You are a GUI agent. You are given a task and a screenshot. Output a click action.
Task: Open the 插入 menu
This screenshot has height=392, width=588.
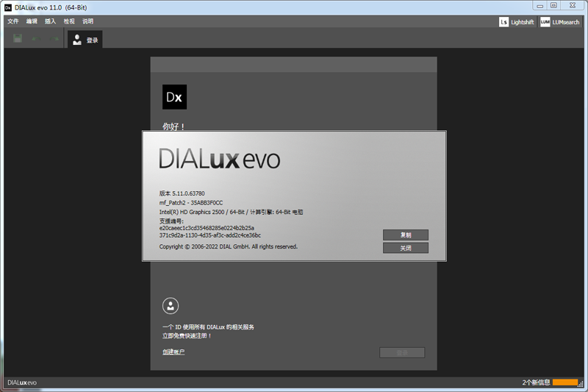click(50, 21)
